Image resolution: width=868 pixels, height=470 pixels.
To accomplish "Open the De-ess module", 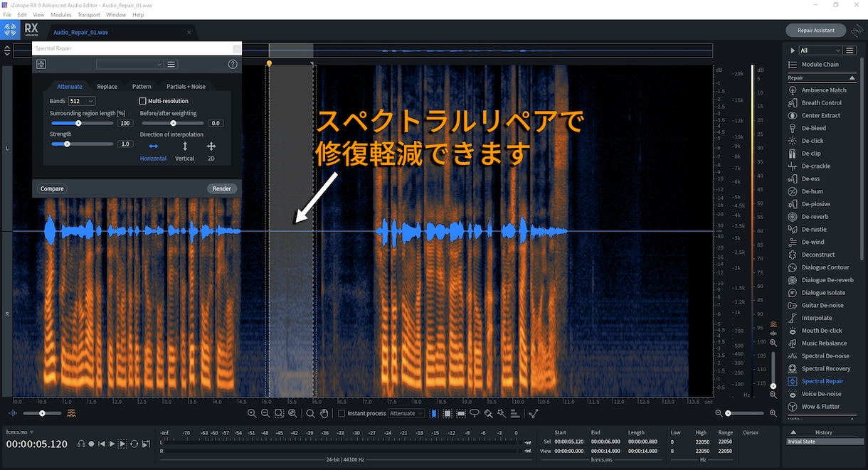I will click(x=822, y=179).
